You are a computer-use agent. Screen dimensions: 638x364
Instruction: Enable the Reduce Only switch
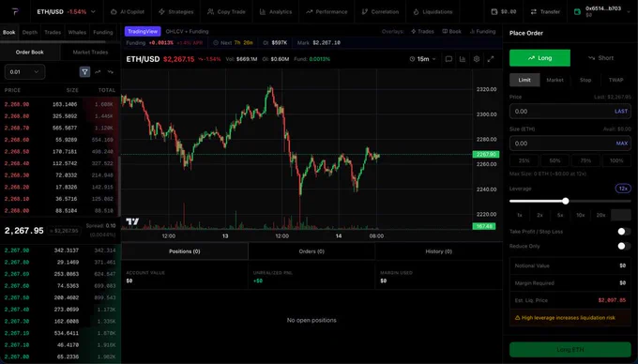624,246
